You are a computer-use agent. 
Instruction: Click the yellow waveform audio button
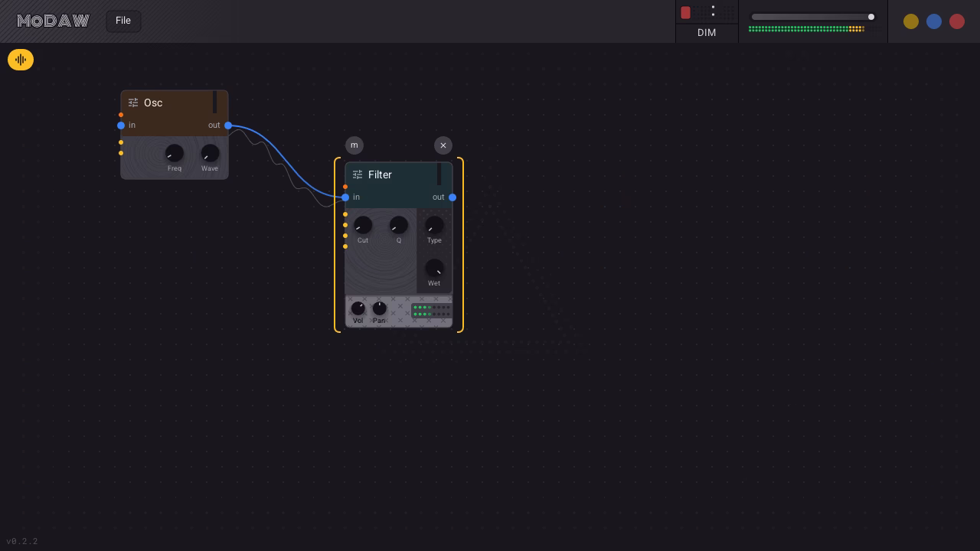[21, 60]
